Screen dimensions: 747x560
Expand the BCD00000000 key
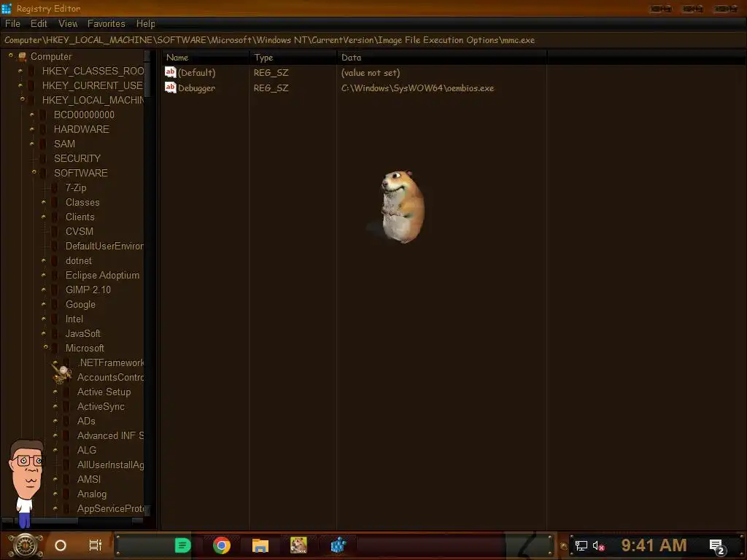tap(32, 114)
